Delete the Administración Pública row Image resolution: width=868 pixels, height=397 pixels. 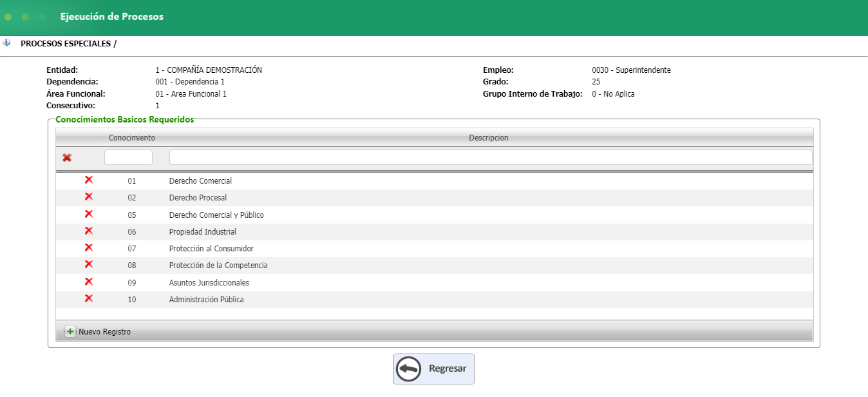[x=89, y=298]
